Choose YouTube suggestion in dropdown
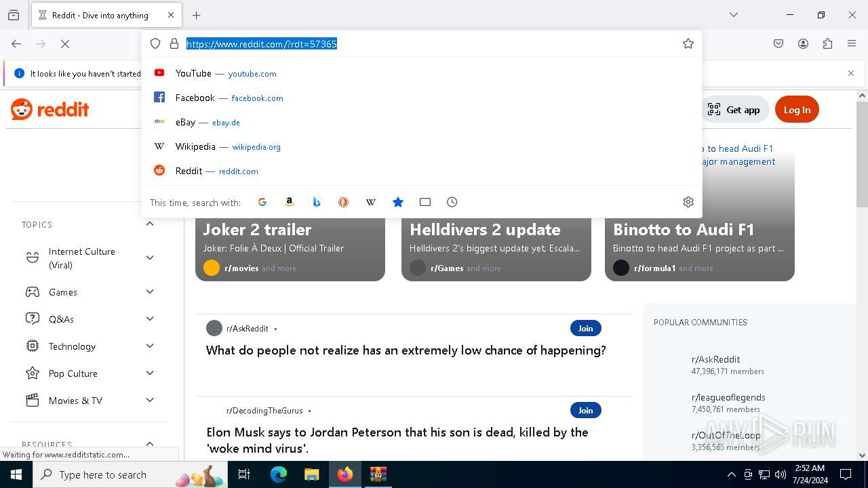868x488 pixels. tap(422, 73)
